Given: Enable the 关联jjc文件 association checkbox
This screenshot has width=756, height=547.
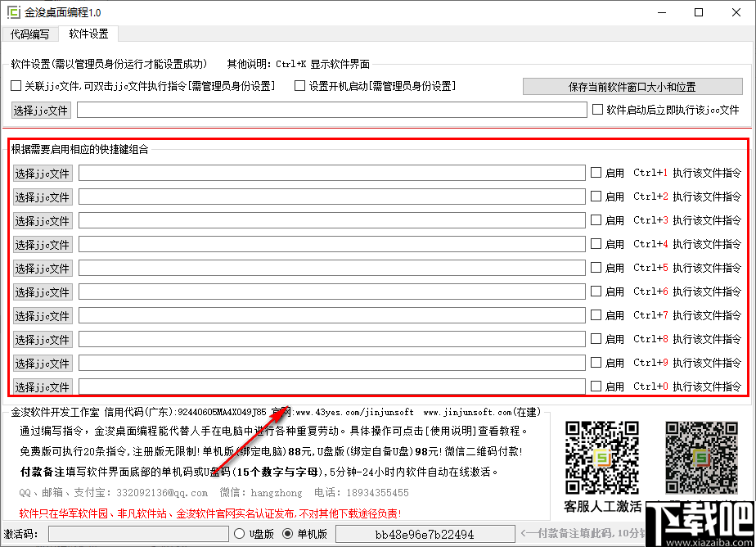Looking at the screenshot, I should [16, 85].
